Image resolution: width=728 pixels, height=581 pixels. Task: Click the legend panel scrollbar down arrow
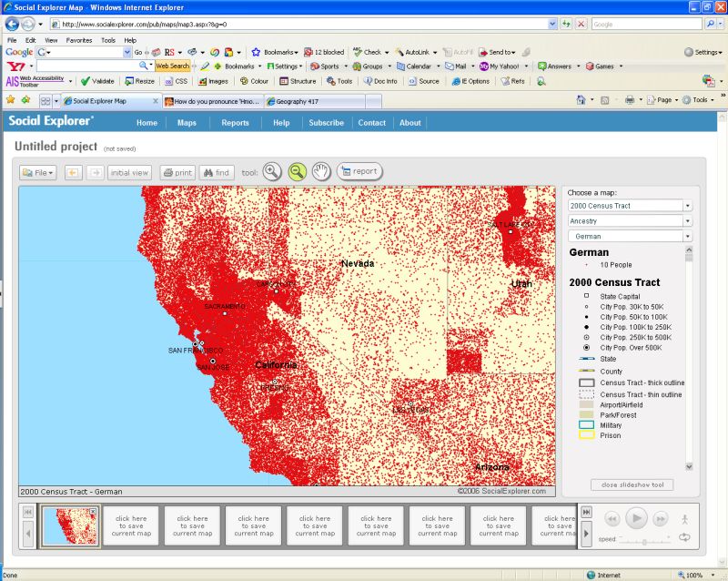(x=689, y=466)
